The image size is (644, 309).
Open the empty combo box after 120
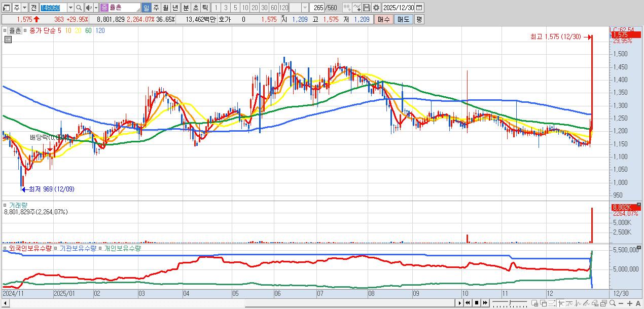[x=305, y=8]
